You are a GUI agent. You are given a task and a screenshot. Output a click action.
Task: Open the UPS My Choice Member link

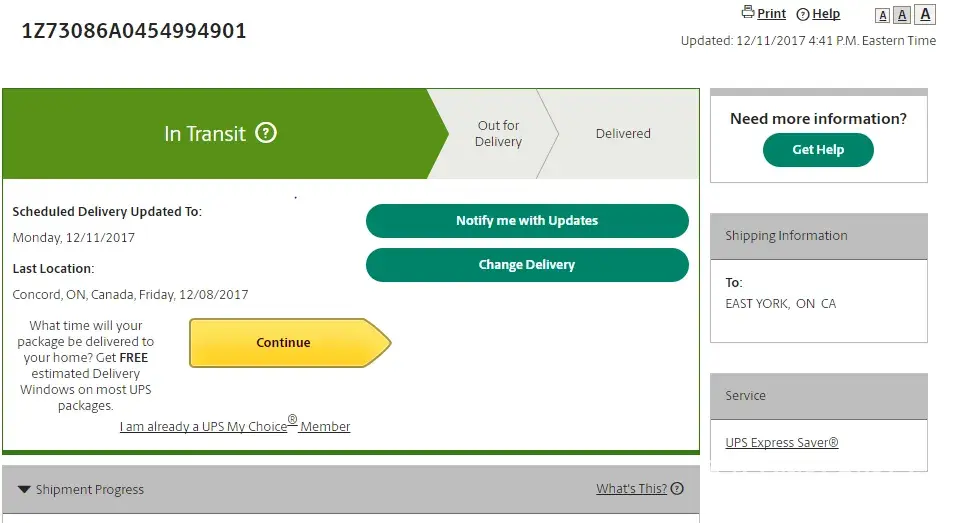[x=235, y=427]
